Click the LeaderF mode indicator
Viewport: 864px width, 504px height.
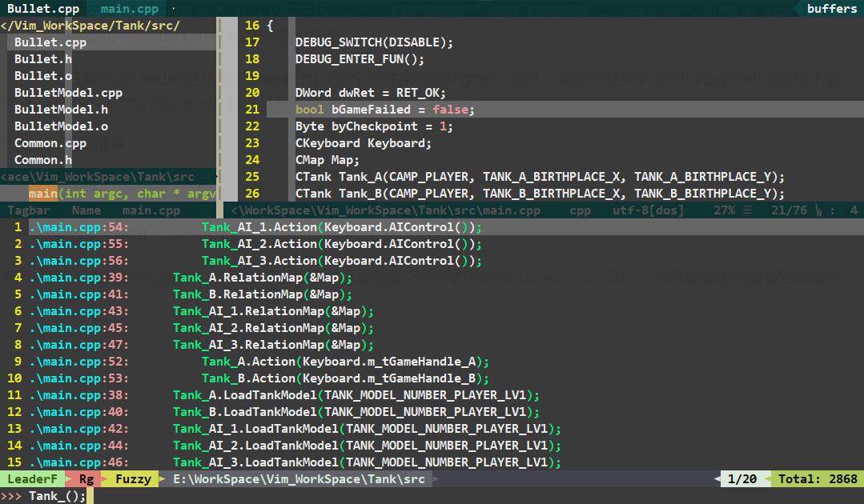click(32, 479)
